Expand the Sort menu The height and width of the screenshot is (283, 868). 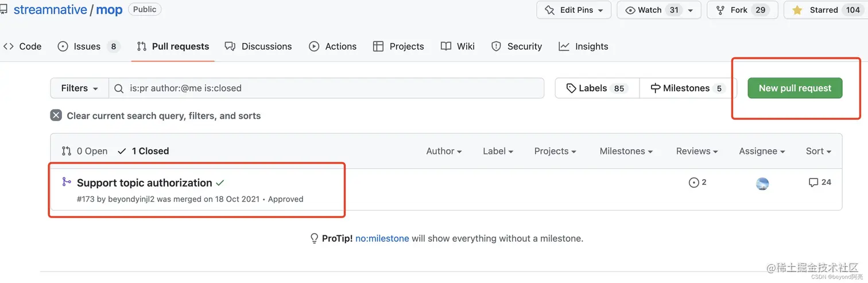coord(818,151)
